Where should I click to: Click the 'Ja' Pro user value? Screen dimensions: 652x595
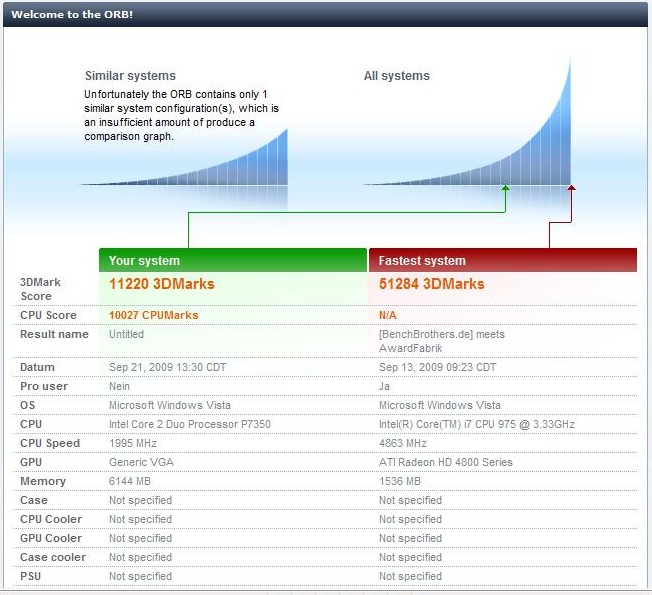click(384, 386)
